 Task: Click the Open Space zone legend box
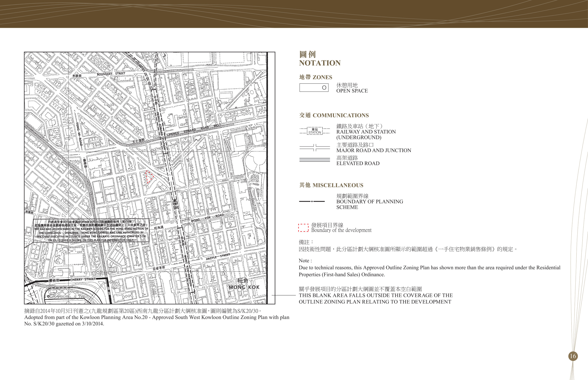314,88
